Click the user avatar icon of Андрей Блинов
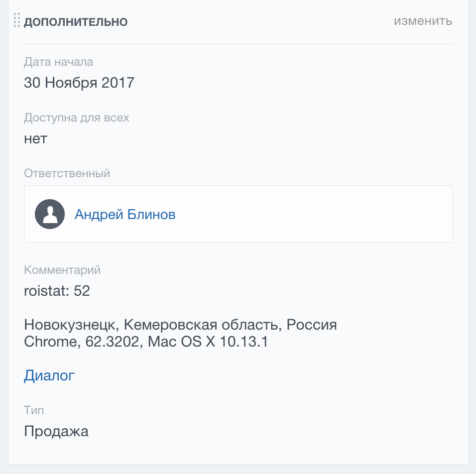The image size is (476, 474). [x=50, y=214]
